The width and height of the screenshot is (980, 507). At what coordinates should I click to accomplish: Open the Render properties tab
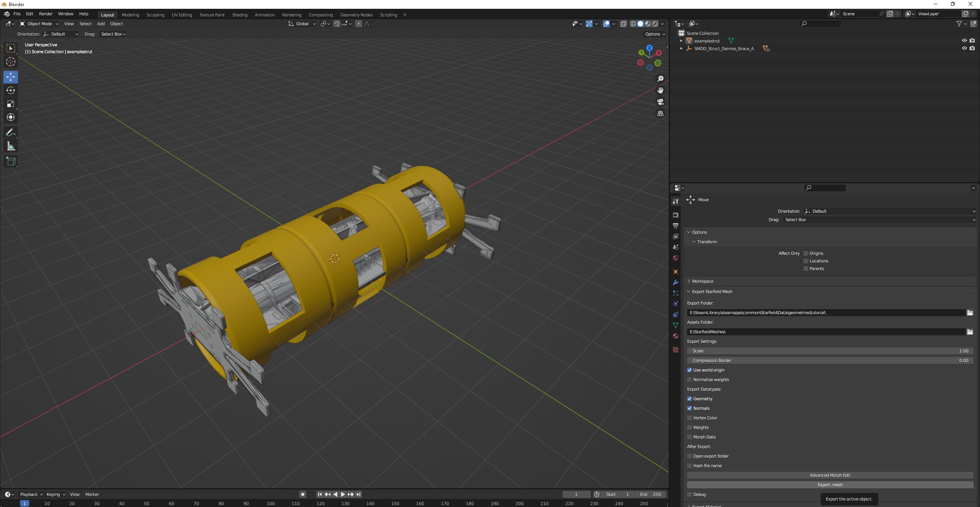point(676,215)
